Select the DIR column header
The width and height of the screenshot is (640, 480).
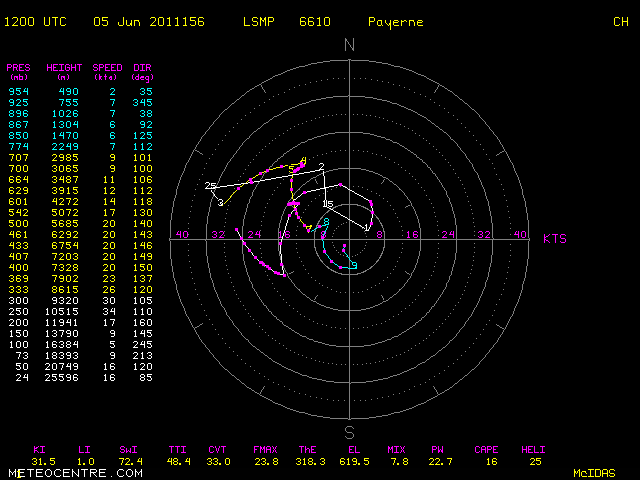pyautogui.click(x=142, y=68)
